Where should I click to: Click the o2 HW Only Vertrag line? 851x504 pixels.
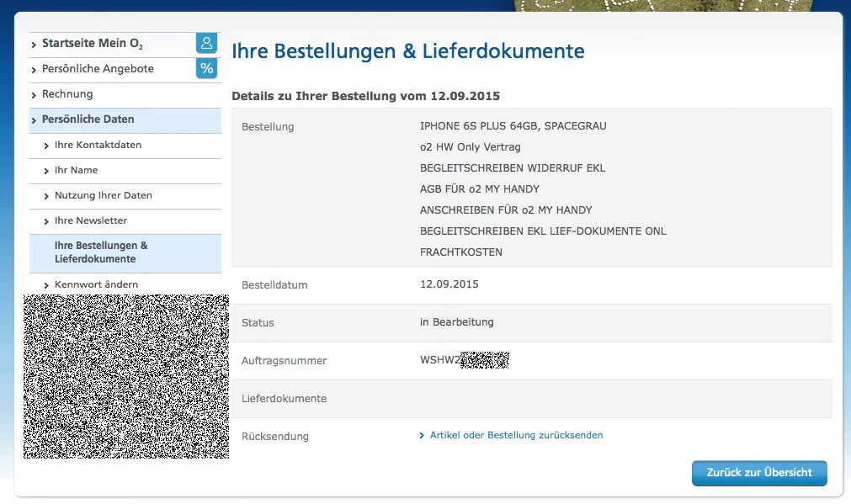[x=470, y=147]
